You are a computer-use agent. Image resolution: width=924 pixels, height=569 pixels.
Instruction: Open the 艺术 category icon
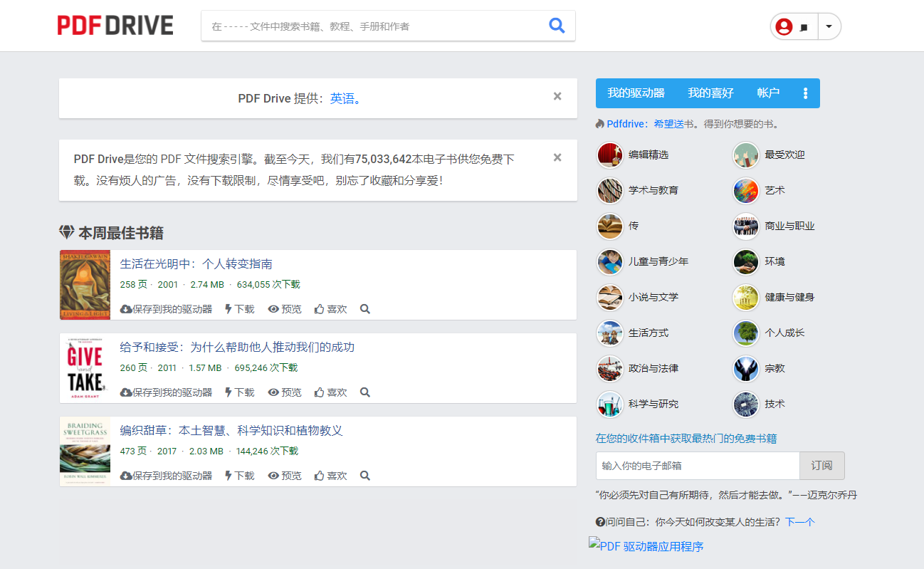[746, 190]
